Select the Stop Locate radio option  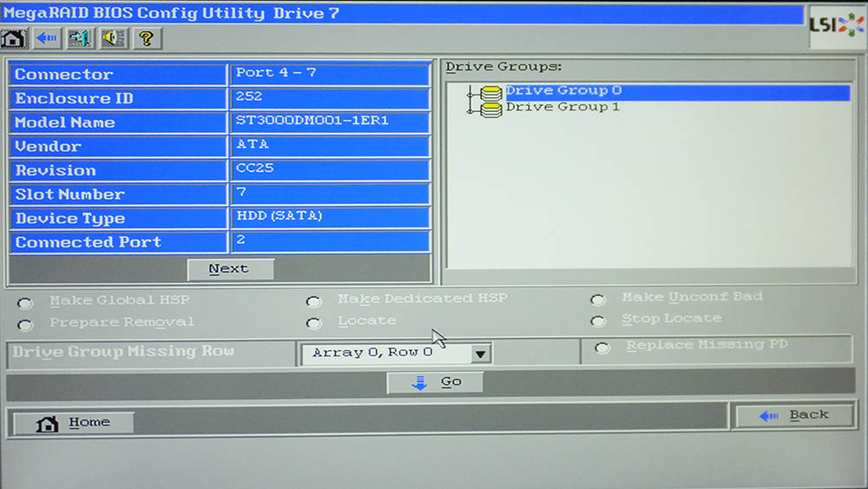(x=598, y=321)
